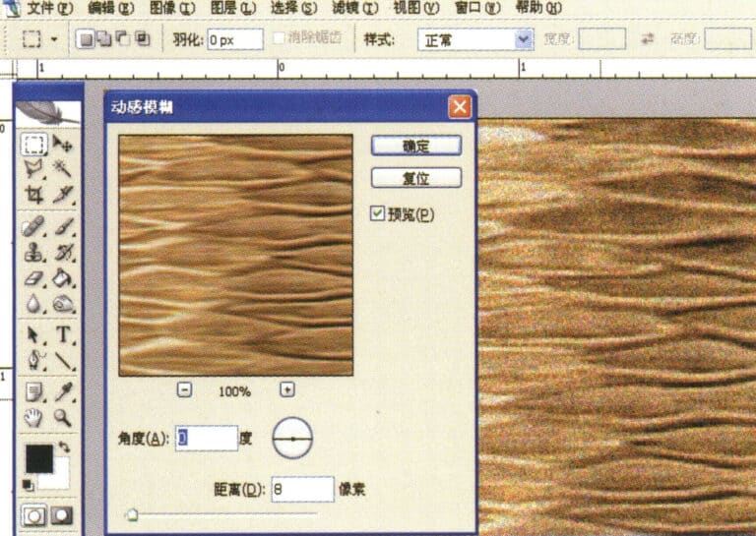The image size is (756, 536).
Task: Open the 图层 menu
Action: [233, 8]
